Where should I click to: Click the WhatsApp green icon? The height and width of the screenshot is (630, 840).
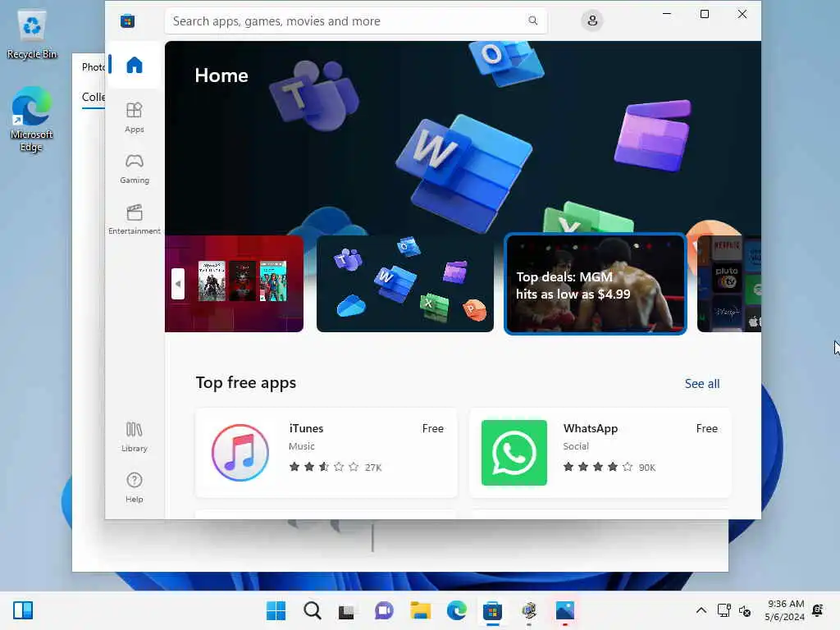click(514, 453)
